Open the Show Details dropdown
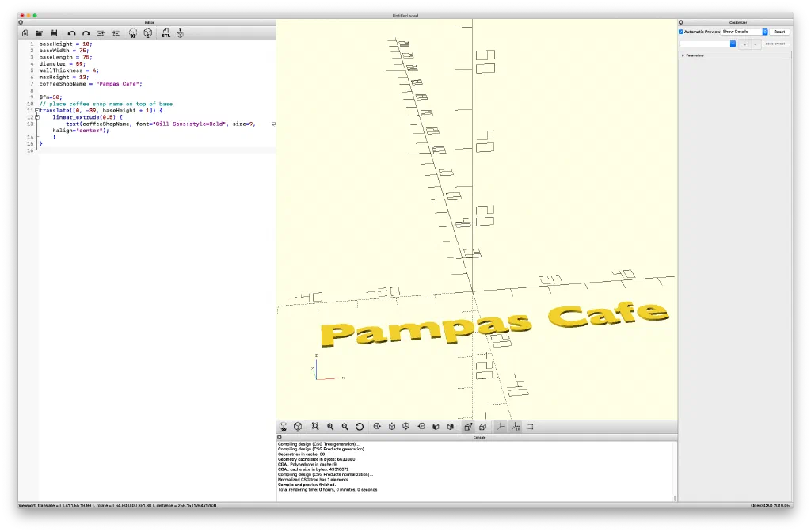 [x=744, y=32]
